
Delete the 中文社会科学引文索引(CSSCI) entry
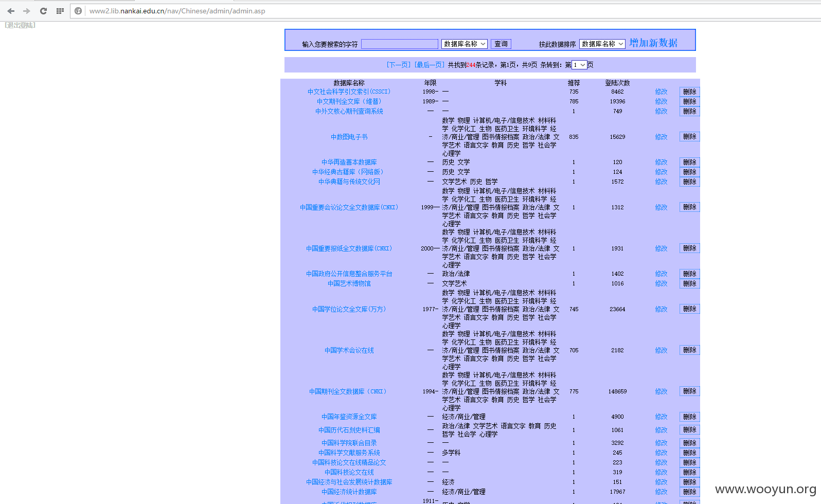(x=690, y=92)
